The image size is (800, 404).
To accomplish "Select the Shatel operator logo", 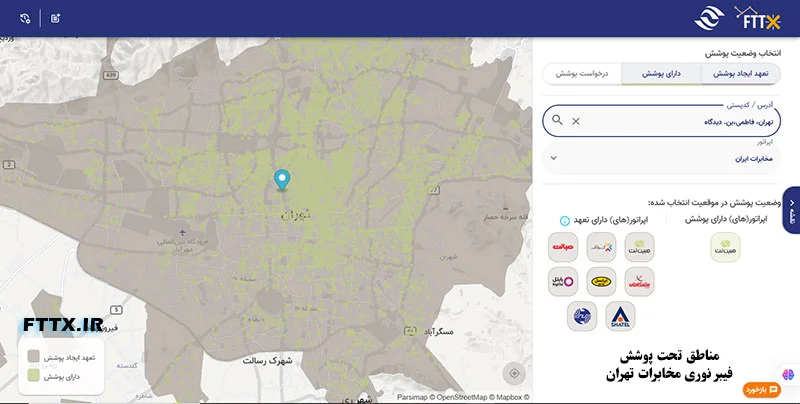I will click(x=620, y=316).
